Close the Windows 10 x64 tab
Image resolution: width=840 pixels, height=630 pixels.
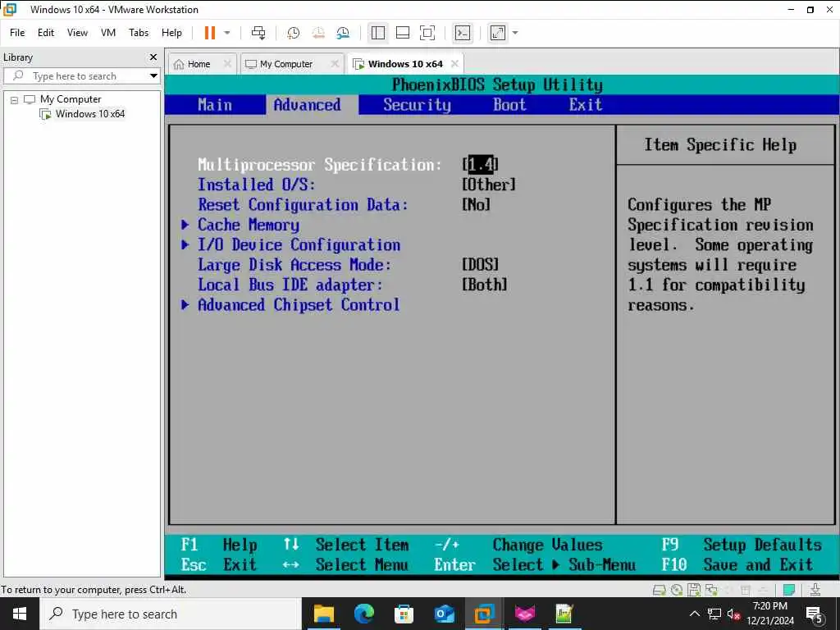[454, 64]
